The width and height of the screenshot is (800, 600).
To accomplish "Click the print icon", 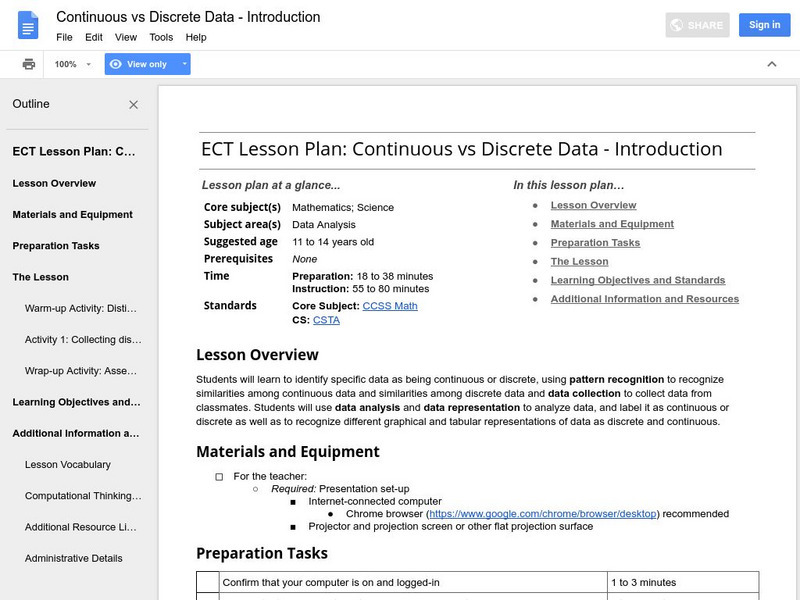I will (x=29, y=64).
